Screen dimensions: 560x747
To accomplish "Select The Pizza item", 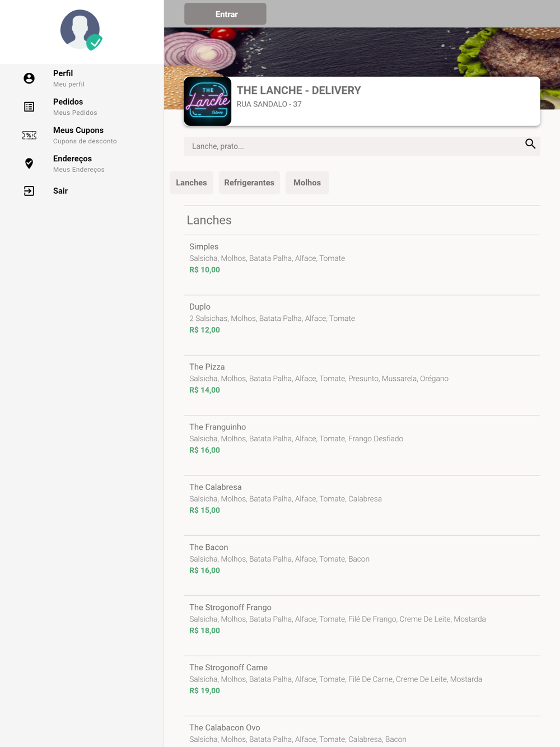I will 362,385.
